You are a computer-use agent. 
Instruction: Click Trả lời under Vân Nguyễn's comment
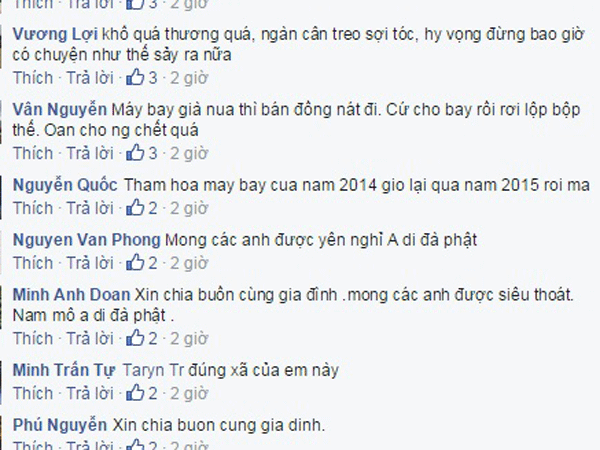point(90,153)
